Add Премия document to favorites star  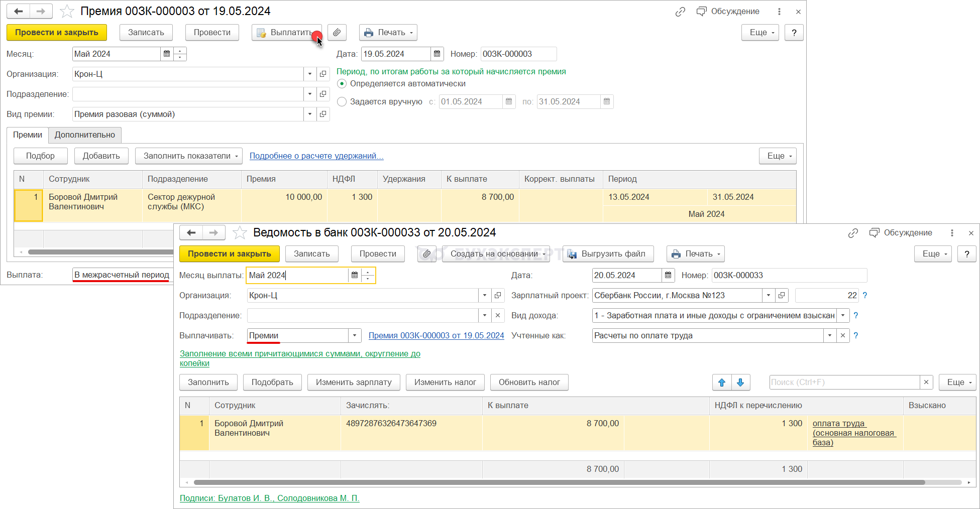(67, 11)
